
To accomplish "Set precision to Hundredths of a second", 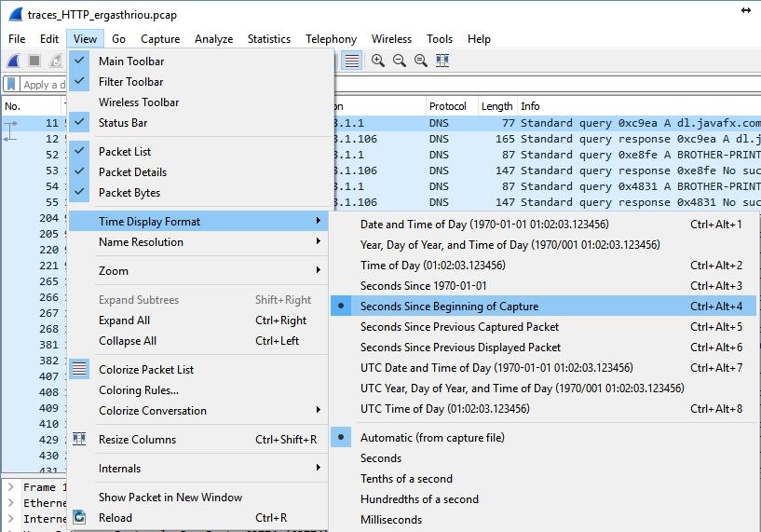I will [543, 499].
